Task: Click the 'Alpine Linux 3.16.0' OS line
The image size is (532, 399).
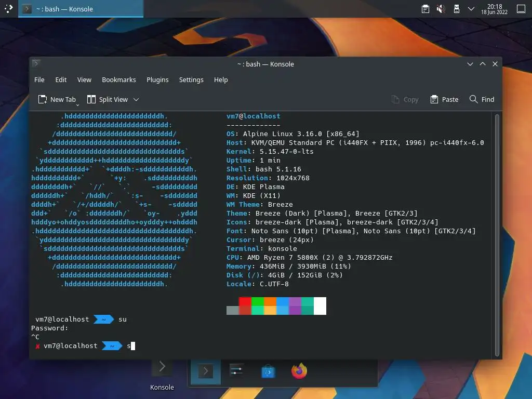Action: [293, 134]
